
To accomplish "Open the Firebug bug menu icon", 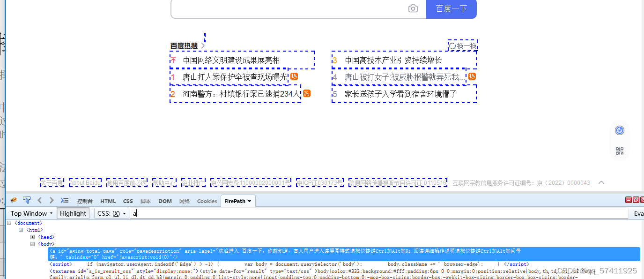I will point(13,200).
